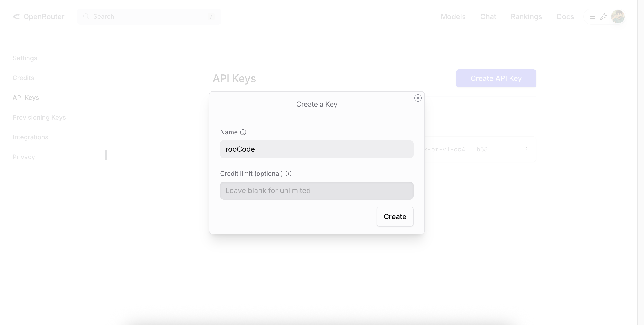Click the Create API Key button
The height and width of the screenshot is (325, 644).
tap(496, 78)
